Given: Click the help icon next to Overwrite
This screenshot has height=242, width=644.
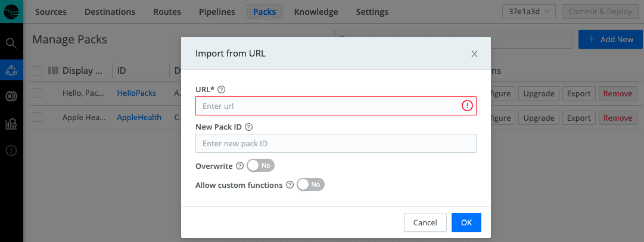Looking at the screenshot, I should coord(239,166).
